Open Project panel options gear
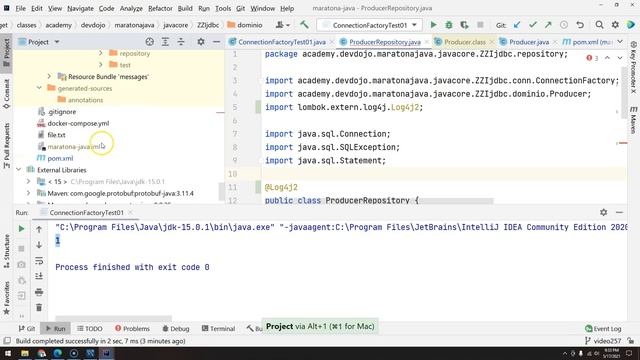This screenshot has height=360, width=640. [x=200, y=42]
